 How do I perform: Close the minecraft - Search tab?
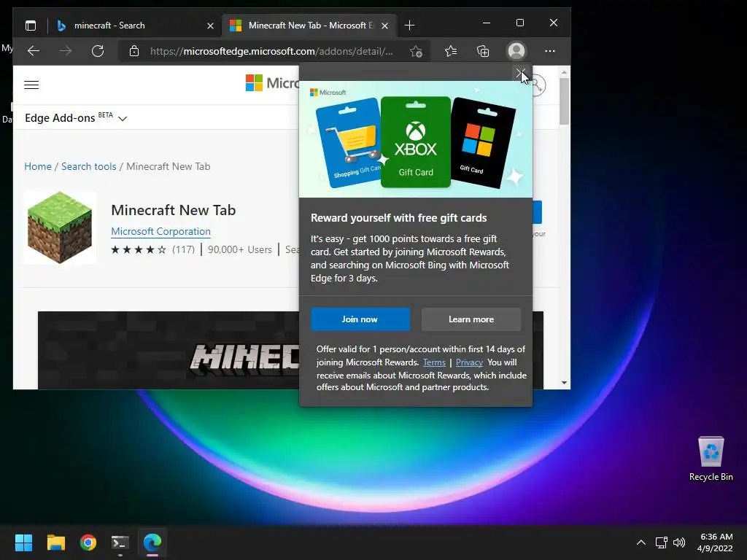(210, 26)
